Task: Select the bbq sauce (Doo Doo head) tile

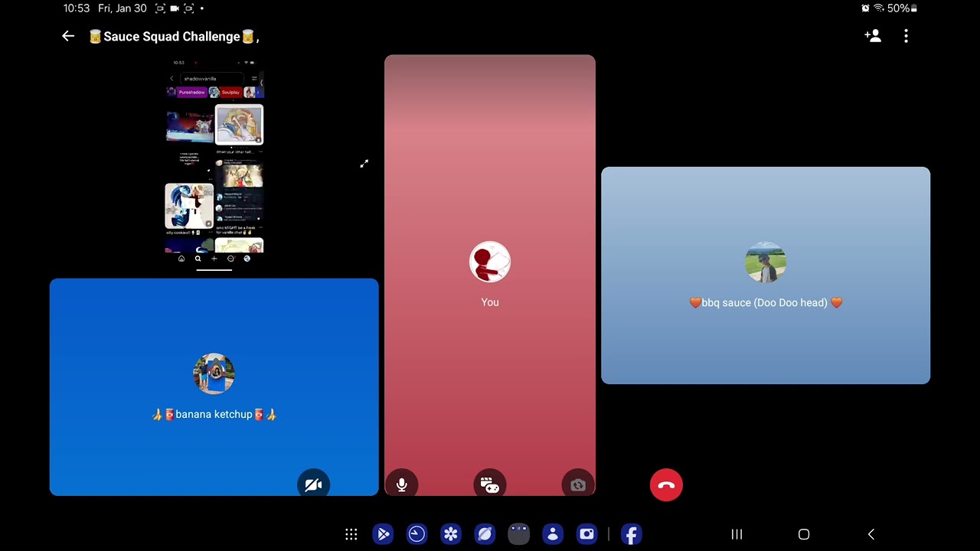Action: [766, 275]
